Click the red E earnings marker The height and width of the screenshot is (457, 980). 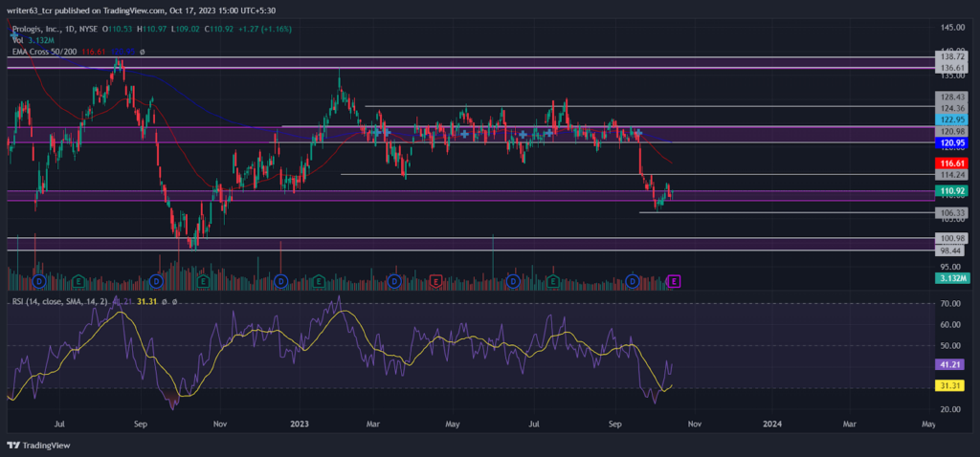435,282
